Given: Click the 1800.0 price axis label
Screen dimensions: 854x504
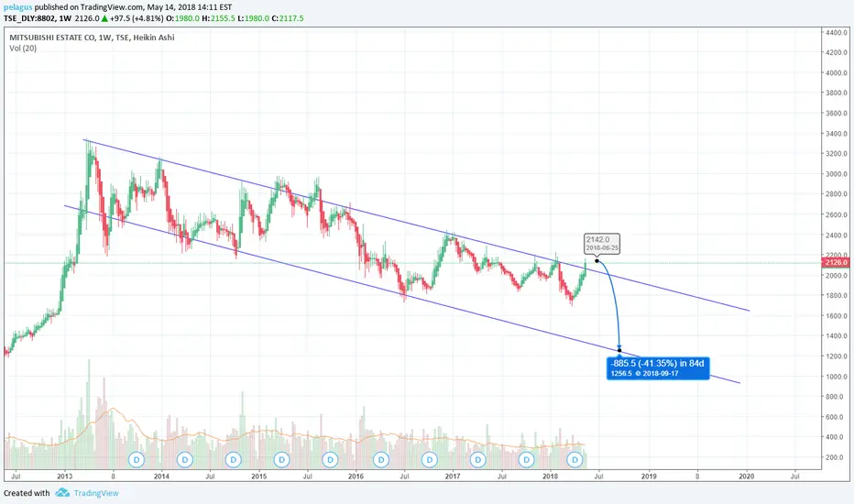Looking at the screenshot, I should [x=836, y=295].
